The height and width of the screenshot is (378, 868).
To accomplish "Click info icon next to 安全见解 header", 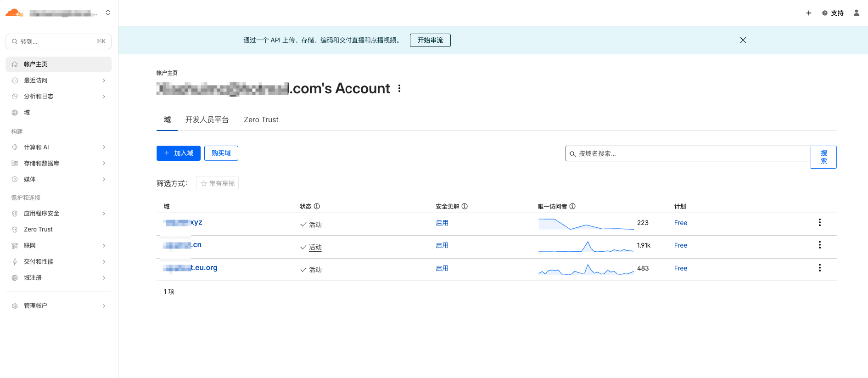I will [464, 206].
